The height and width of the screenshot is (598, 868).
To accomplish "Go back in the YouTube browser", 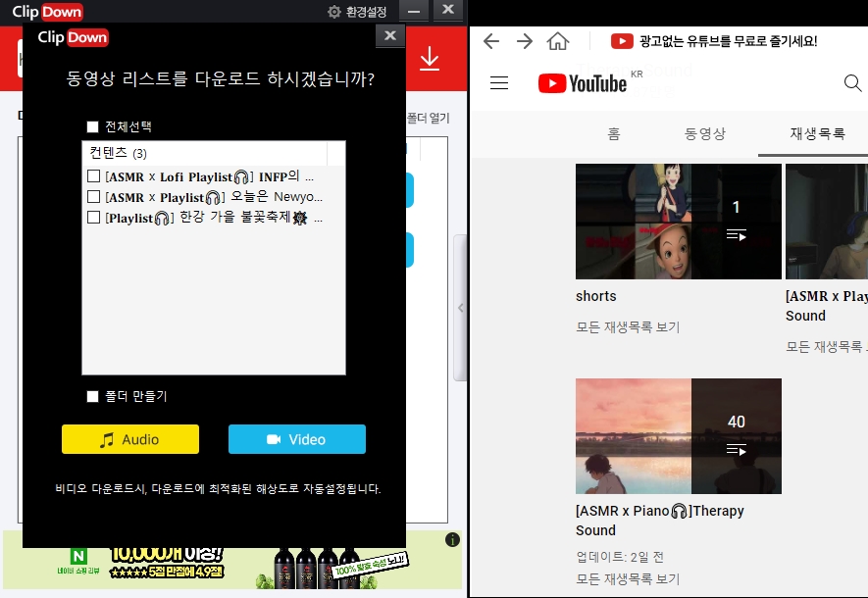I will pyautogui.click(x=491, y=41).
